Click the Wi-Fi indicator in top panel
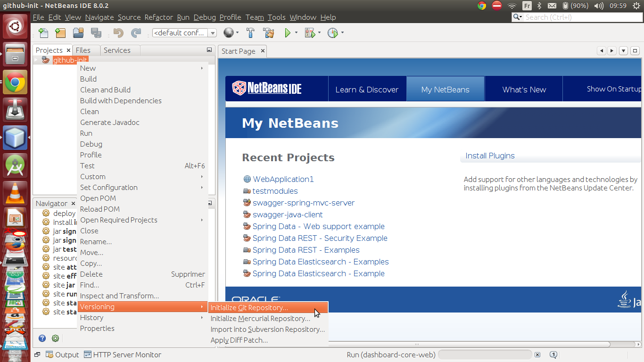 tap(512, 6)
